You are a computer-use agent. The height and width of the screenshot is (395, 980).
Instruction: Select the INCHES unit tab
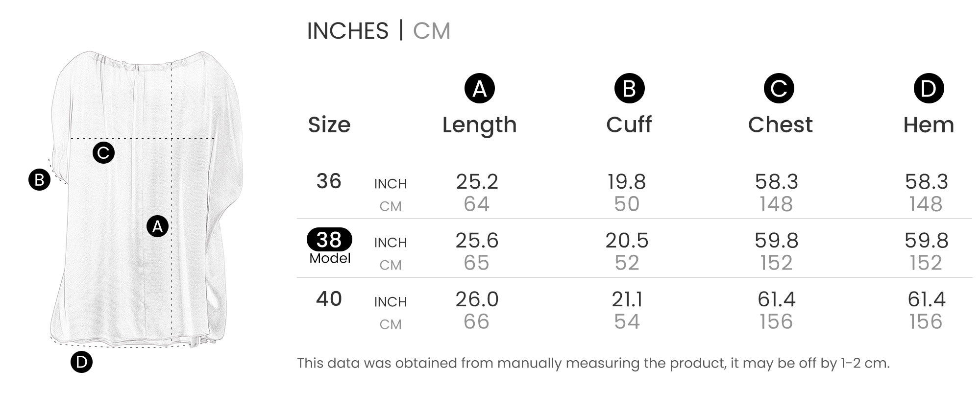(347, 31)
